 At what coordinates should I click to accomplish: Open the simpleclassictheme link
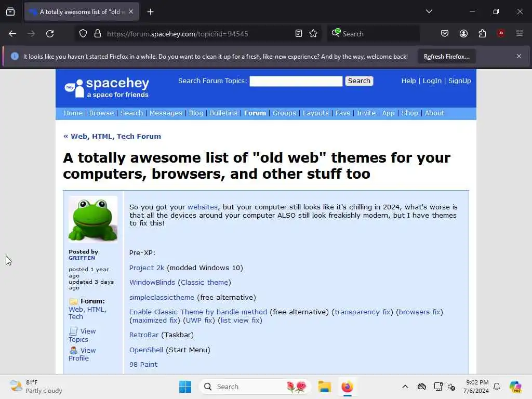(162, 297)
